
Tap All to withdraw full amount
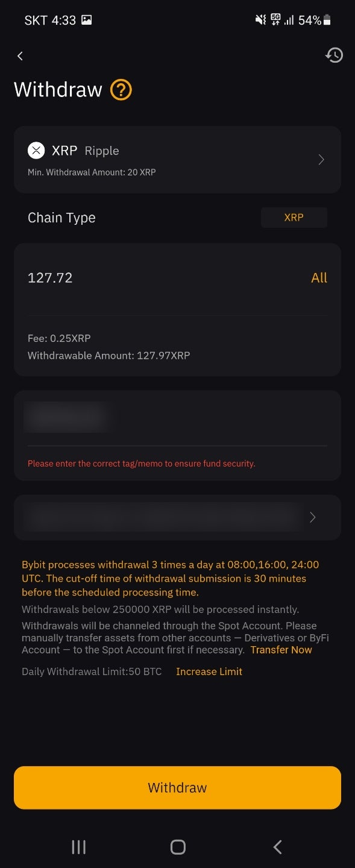click(x=319, y=278)
